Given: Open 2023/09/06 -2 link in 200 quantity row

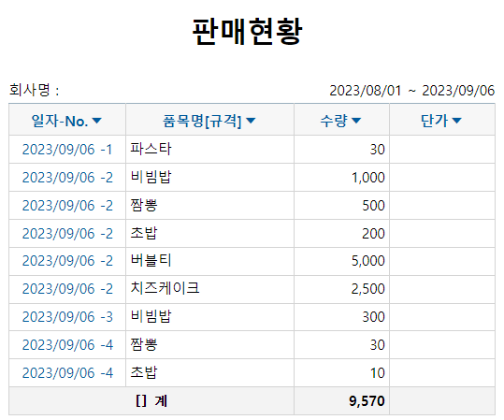Looking at the screenshot, I should point(67,234).
